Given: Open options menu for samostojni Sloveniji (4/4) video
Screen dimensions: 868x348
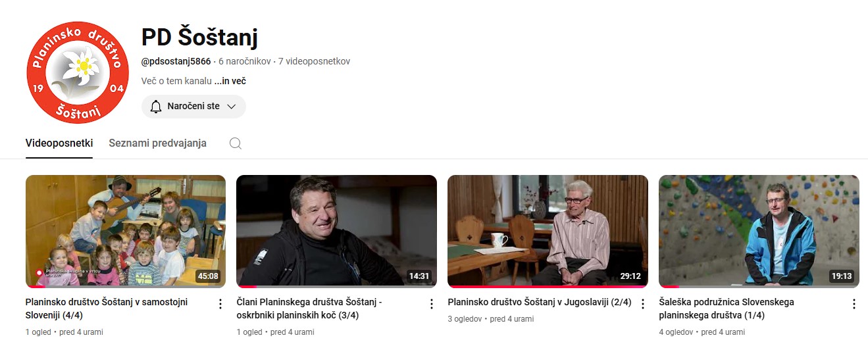Looking at the screenshot, I should point(220,304).
